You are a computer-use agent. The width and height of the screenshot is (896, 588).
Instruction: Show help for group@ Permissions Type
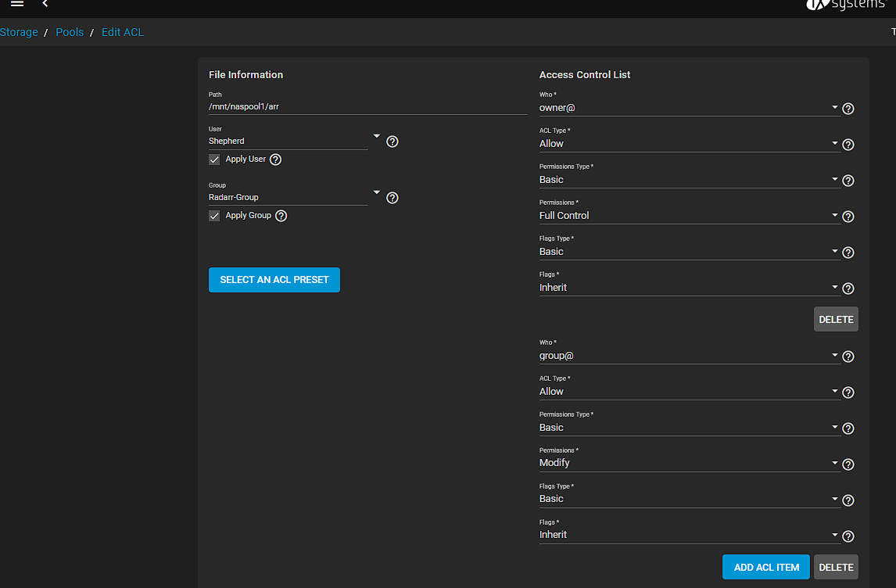coord(848,428)
